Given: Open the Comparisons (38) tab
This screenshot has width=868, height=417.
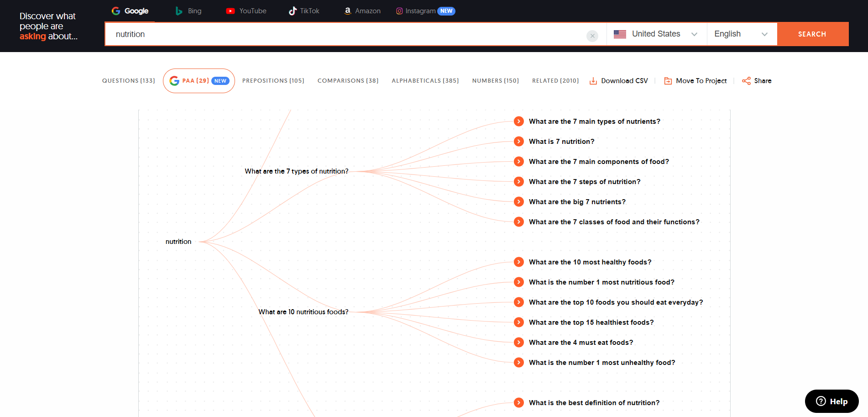Looking at the screenshot, I should point(348,81).
